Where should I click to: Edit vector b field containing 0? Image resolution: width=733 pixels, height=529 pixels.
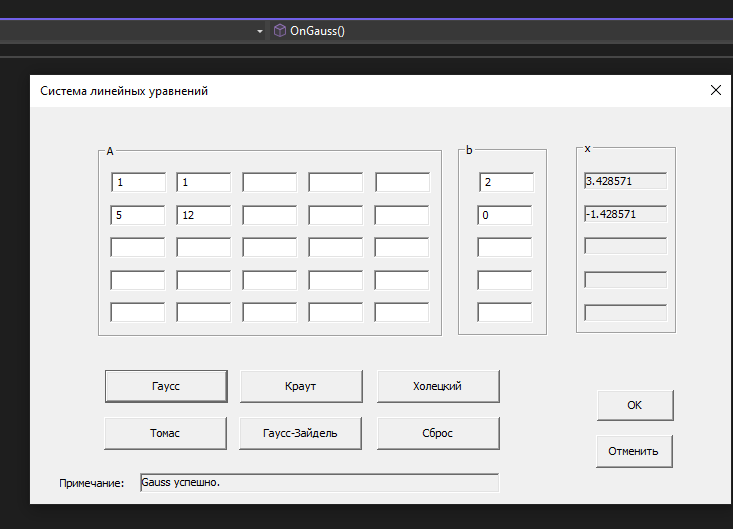504,215
